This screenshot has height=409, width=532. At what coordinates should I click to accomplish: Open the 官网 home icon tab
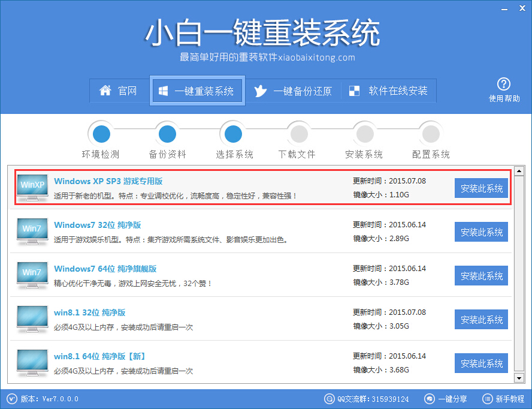pyautogui.click(x=104, y=91)
